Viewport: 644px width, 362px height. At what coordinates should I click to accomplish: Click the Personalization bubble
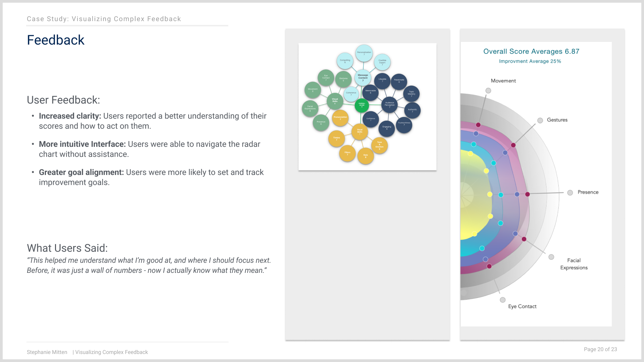[364, 53]
